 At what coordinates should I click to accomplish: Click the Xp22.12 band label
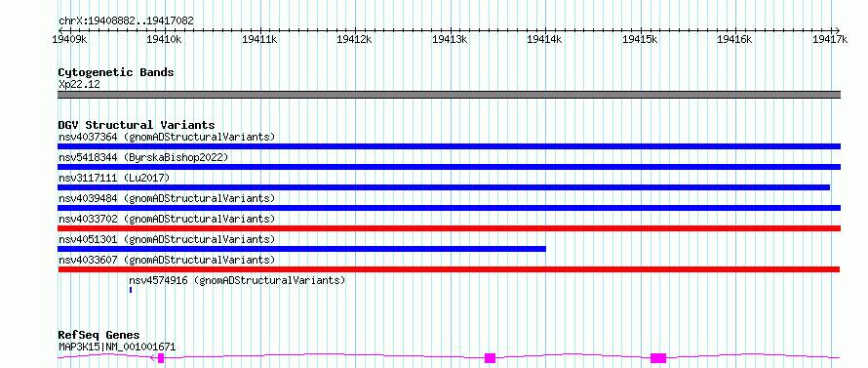(79, 84)
